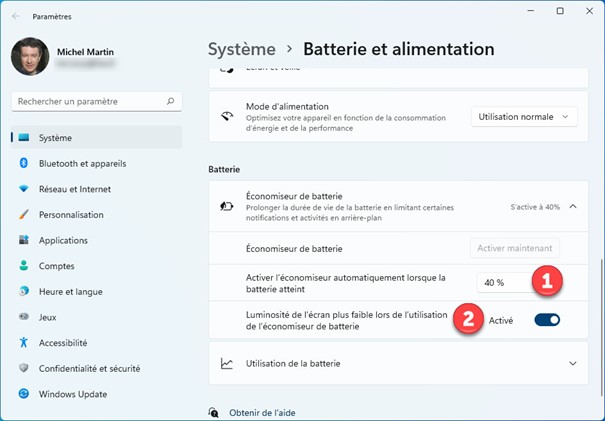Click the Rechercher un paramètre search field

pyautogui.click(x=88, y=101)
